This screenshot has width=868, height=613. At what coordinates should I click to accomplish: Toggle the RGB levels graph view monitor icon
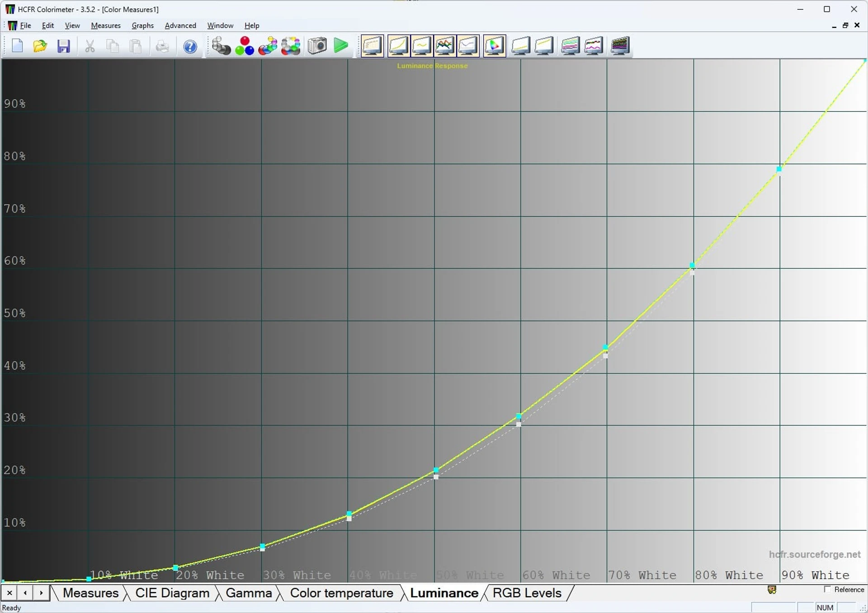[445, 46]
